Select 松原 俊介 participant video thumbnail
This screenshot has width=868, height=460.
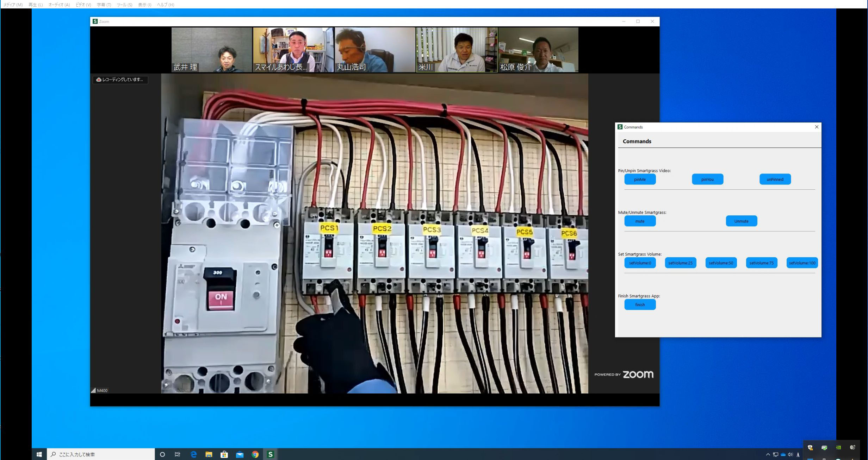point(538,50)
